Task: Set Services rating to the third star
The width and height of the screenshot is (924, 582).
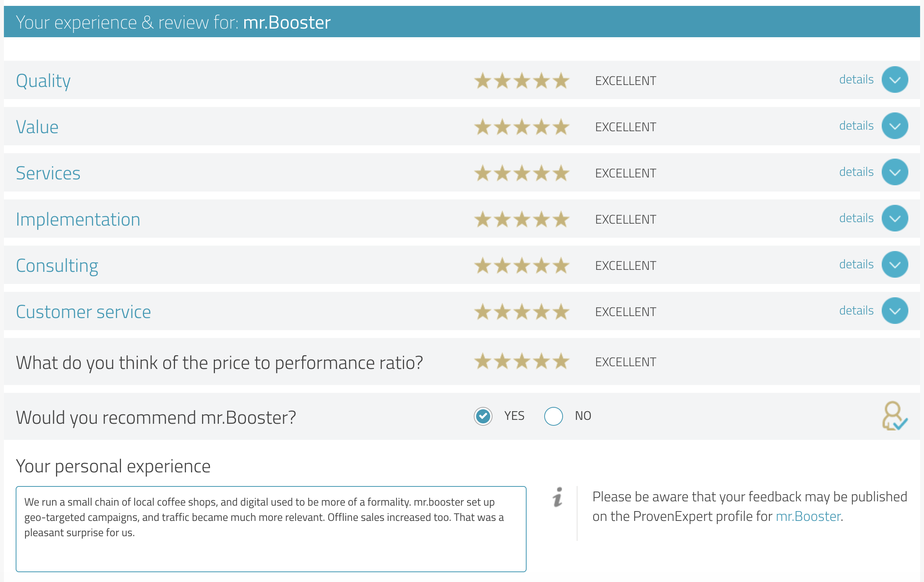Action: [522, 173]
